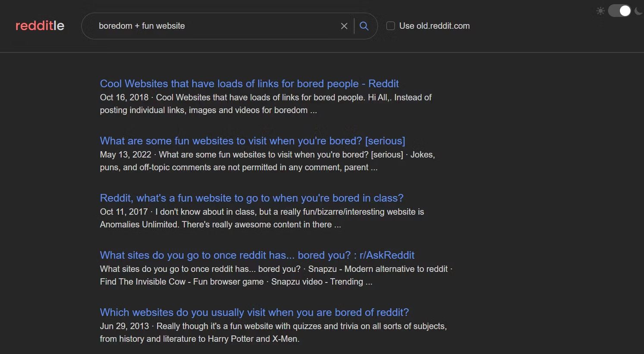This screenshot has height=354, width=644.
Task: Toggle the dark/light theme switch
Action: [x=619, y=11]
